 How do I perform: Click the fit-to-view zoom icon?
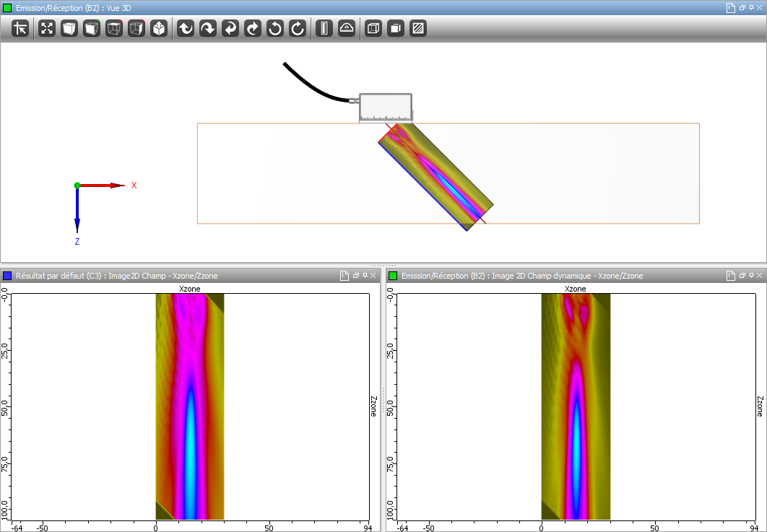click(47, 29)
